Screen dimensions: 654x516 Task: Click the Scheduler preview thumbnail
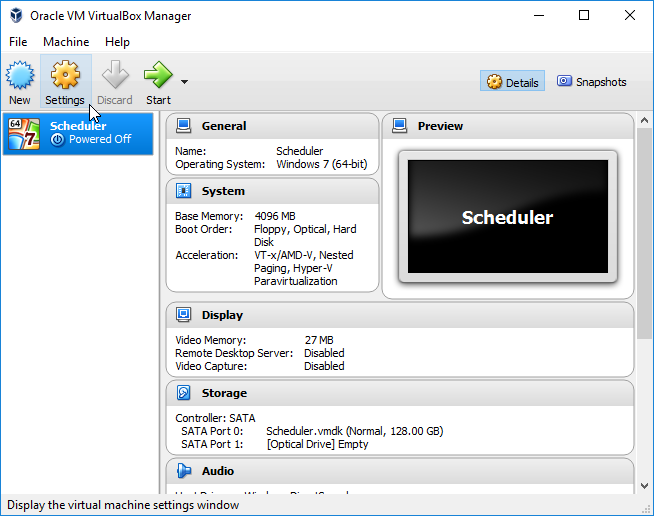tap(508, 216)
